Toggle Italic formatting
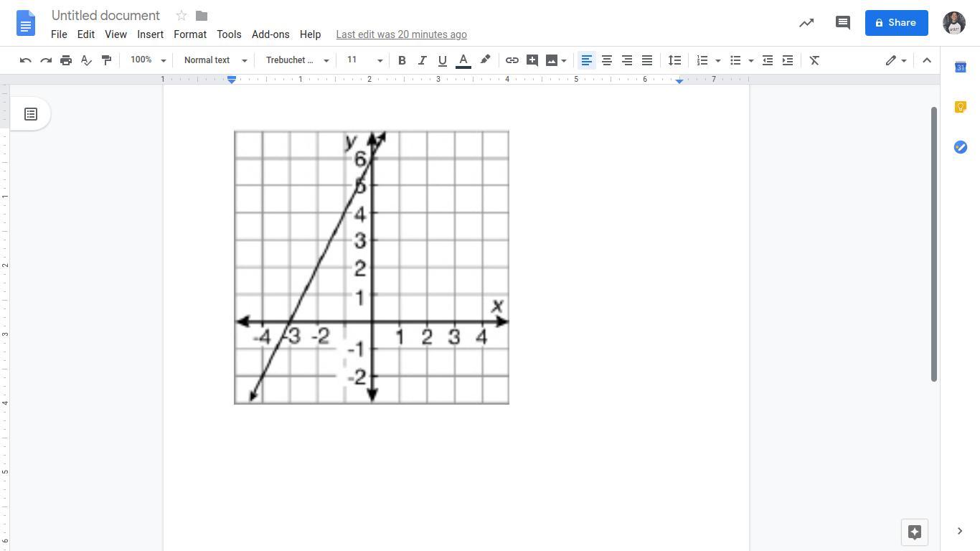Screen dimensions: 980x551 (x=422, y=60)
